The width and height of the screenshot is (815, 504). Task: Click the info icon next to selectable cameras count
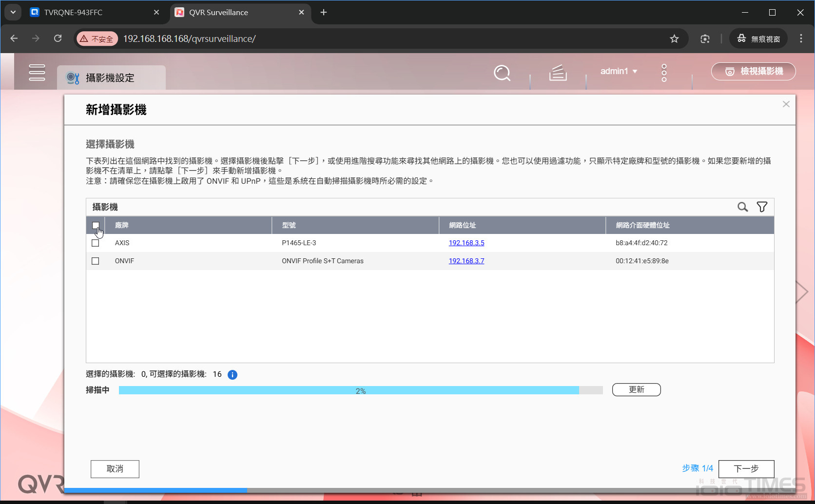pos(233,374)
